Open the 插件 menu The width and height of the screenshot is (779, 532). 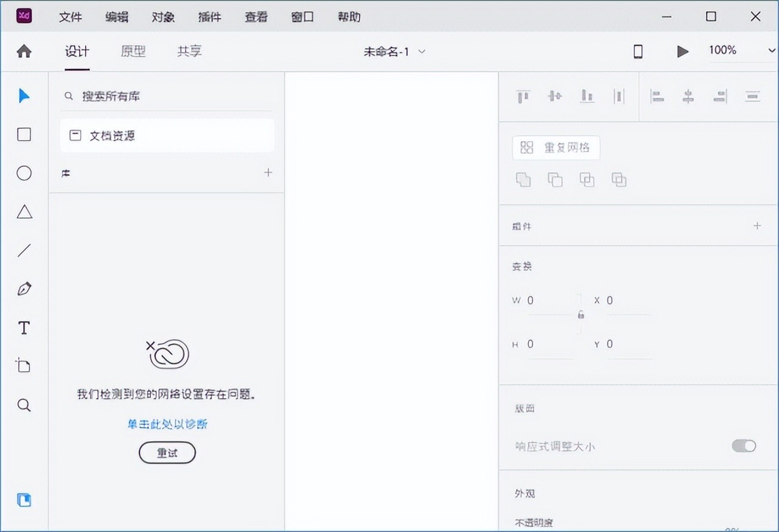tap(209, 17)
